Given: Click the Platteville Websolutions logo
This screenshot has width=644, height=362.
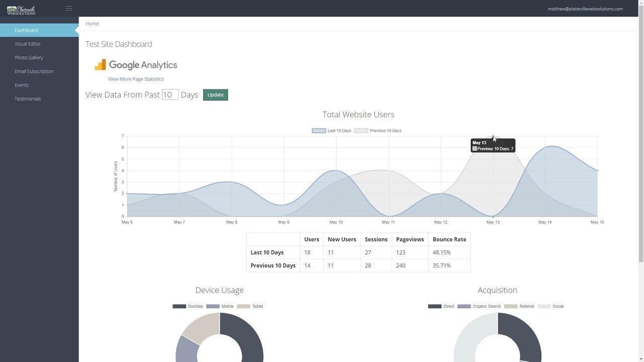Looking at the screenshot, I should point(21,10).
